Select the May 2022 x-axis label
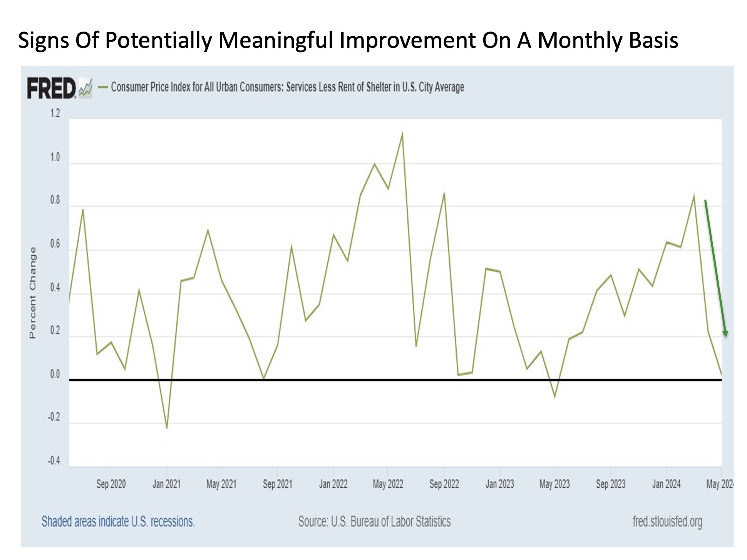Screen dimensions: 747x560 [388, 484]
